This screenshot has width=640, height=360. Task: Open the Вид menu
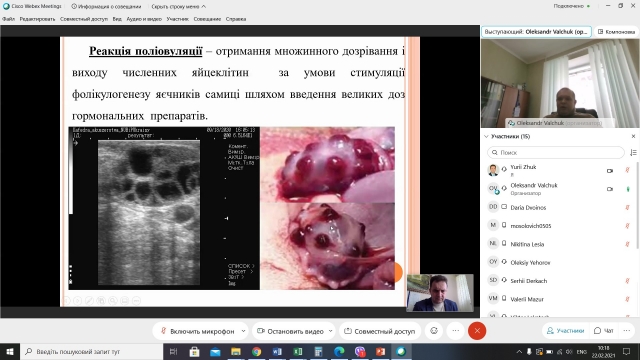point(117,19)
